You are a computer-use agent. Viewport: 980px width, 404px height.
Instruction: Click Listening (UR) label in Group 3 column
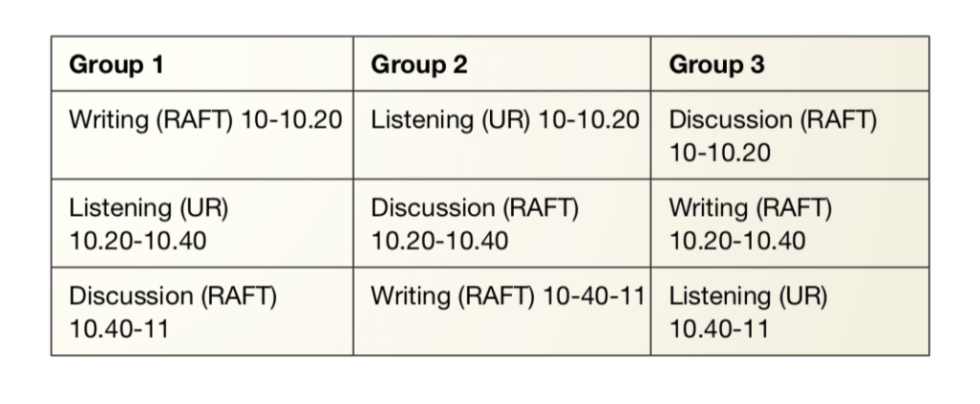point(747,297)
